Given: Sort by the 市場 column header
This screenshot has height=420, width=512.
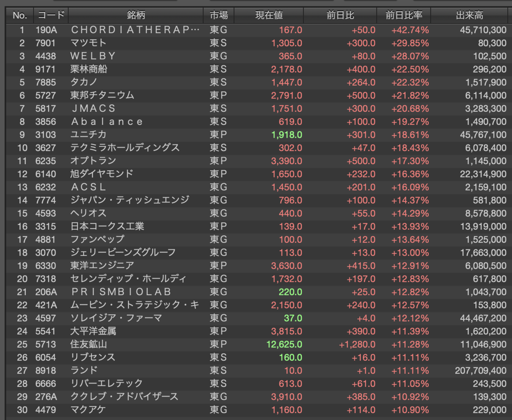Looking at the screenshot, I should click(x=219, y=15).
